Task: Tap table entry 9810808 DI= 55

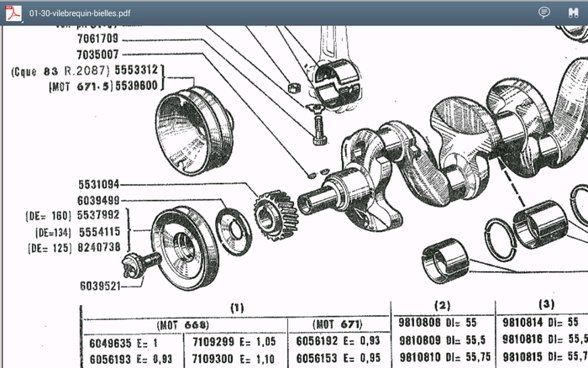Action: [x=442, y=321]
